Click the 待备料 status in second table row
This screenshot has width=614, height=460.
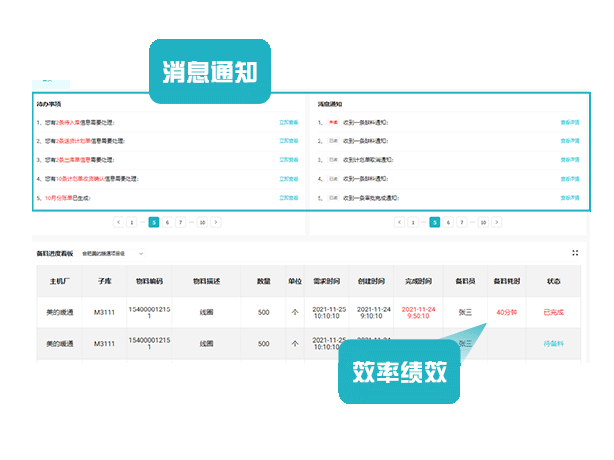point(554,343)
